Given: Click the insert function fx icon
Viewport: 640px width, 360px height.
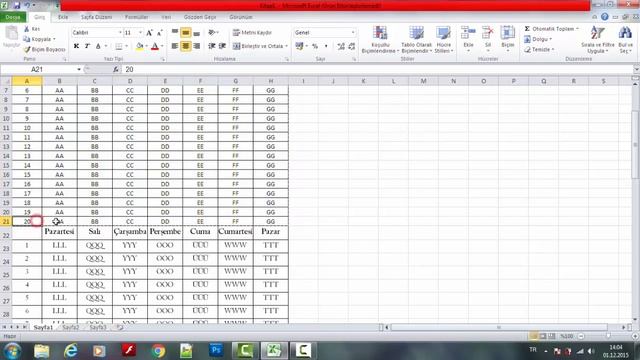Looking at the screenshot, I should pyautogui.click(x=116, y=69).
